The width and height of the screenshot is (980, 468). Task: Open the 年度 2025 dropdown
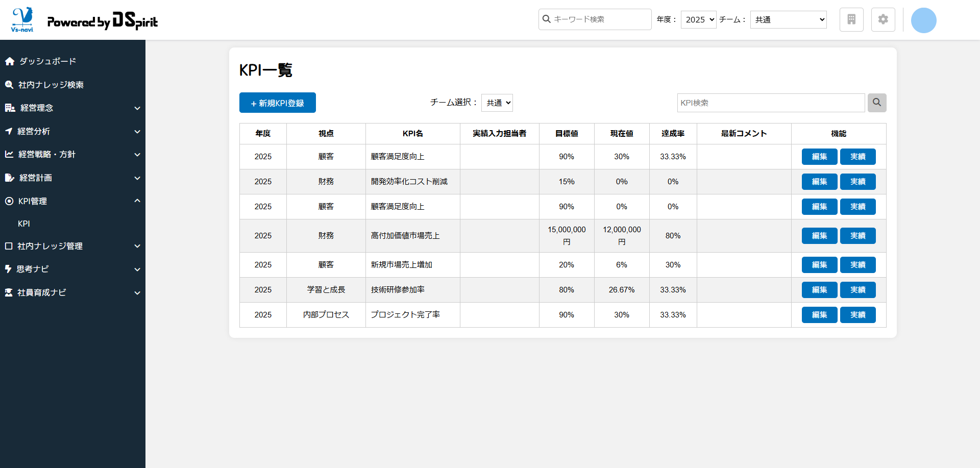[699, 19]
